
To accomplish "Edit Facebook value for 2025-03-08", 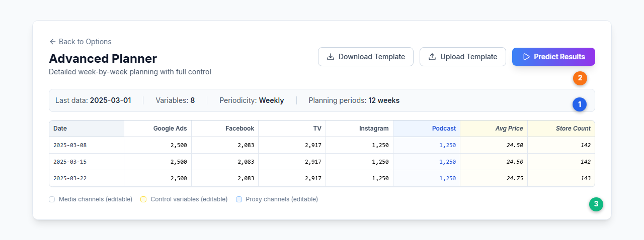I will [x=225, y=145].
